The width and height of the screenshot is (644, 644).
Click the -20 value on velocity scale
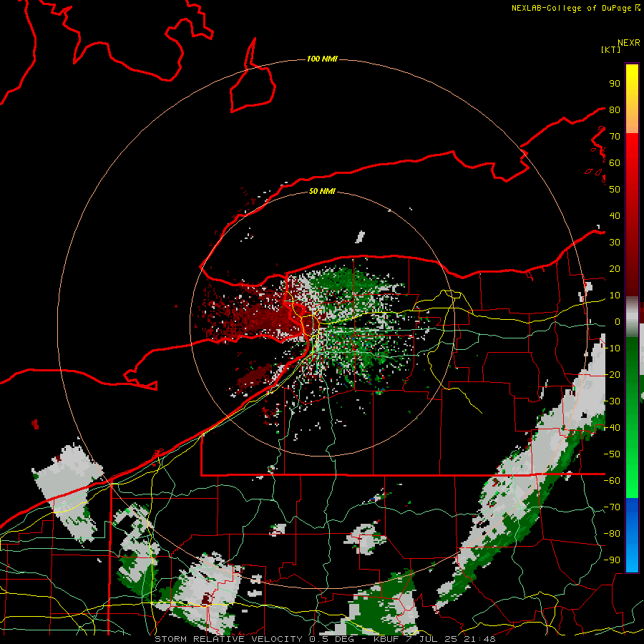click(612, 374)
